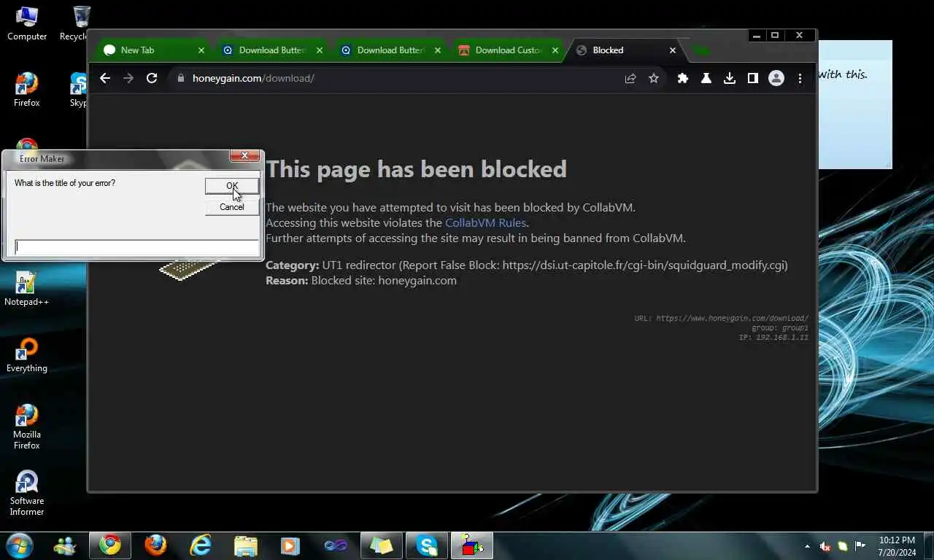Close the New Tab tab
The width and height of the screenshot is (934, 560).
(x=201, y=50)
